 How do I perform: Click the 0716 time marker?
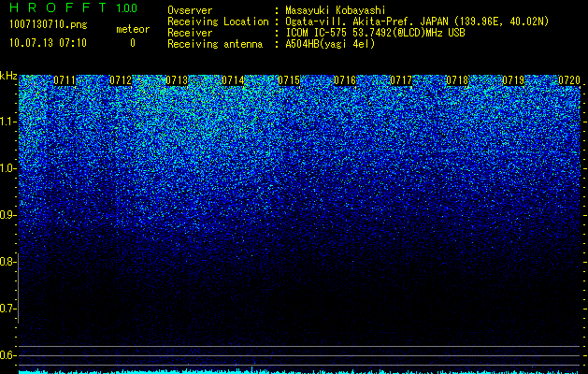coord(345,80)
